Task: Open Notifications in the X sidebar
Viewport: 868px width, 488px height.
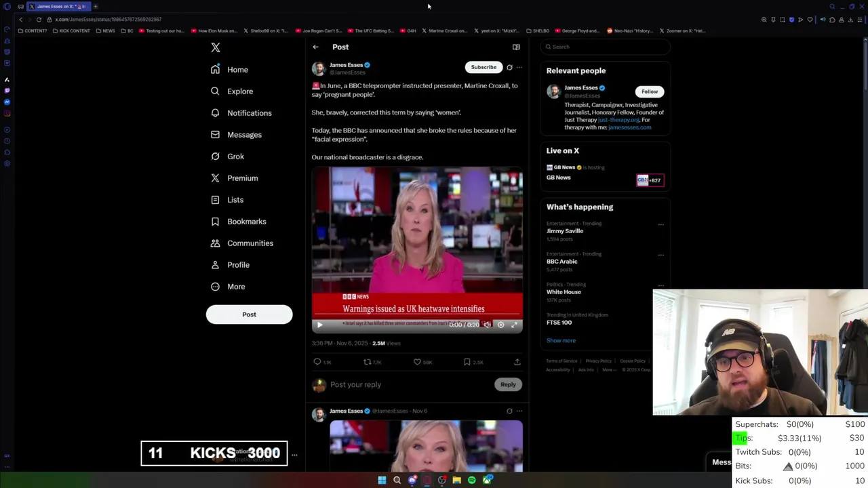Action: coord(241,113)
